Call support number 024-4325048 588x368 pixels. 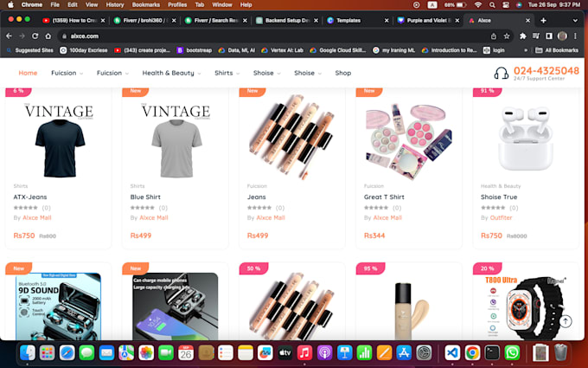click(x=546, y=70)
